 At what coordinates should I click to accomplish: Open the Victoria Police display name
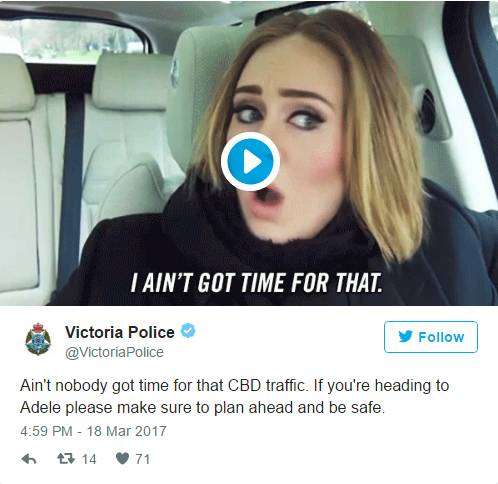coord(120,332)
